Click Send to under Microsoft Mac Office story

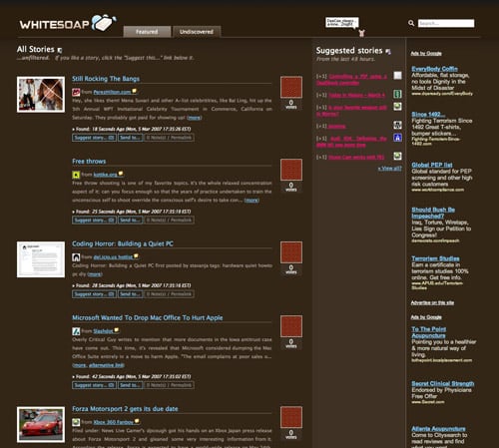pos(130,385)
